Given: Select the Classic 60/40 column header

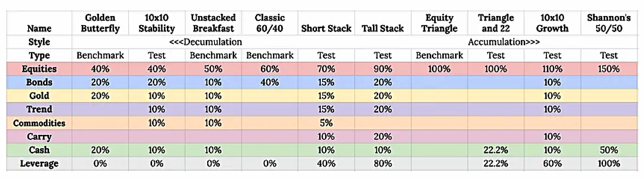Looking at the screenshot, I should coord(270,23).
